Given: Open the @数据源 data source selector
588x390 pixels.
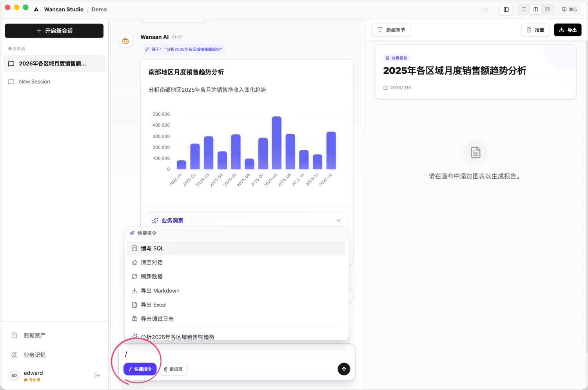Looking at the screenshot, I should [x=173, y=369].
